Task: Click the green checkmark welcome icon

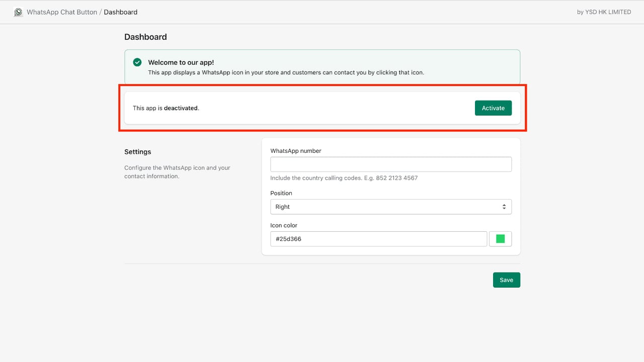Action: tap(137, 62)
